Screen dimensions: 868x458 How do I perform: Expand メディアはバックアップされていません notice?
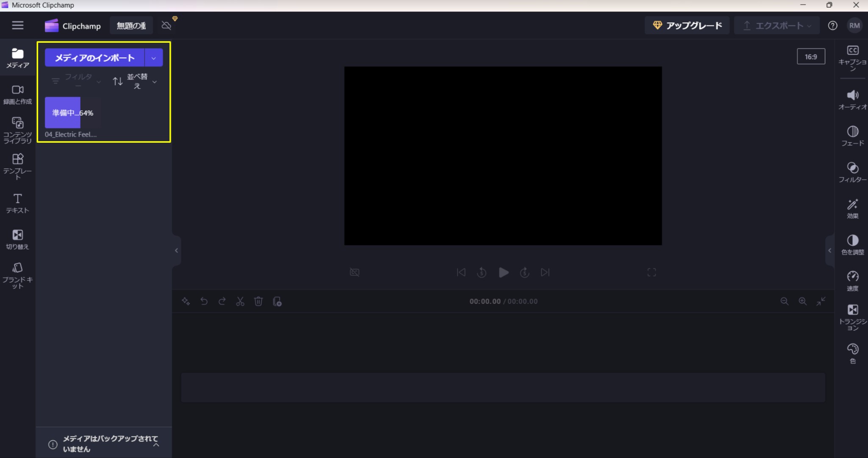[x=156, y=444]
